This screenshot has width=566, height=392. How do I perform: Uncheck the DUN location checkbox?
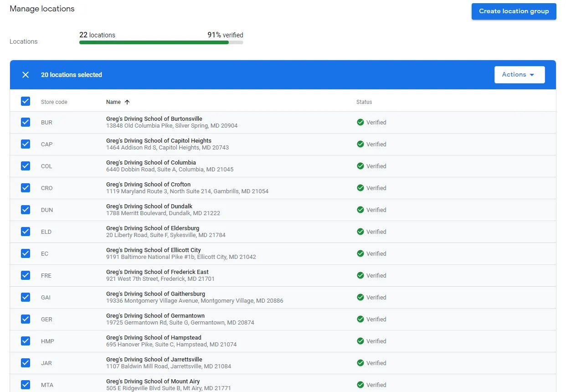pos(26,210)
